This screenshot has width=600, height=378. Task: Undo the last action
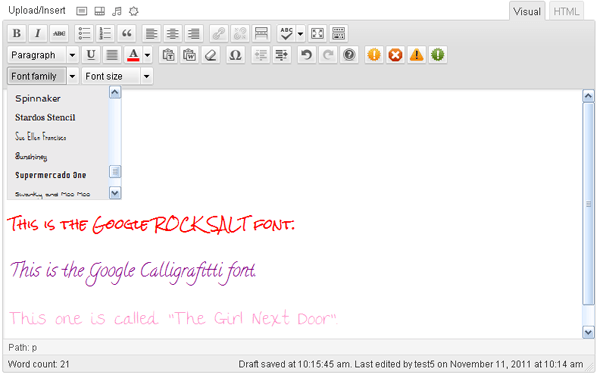[307, 55]
